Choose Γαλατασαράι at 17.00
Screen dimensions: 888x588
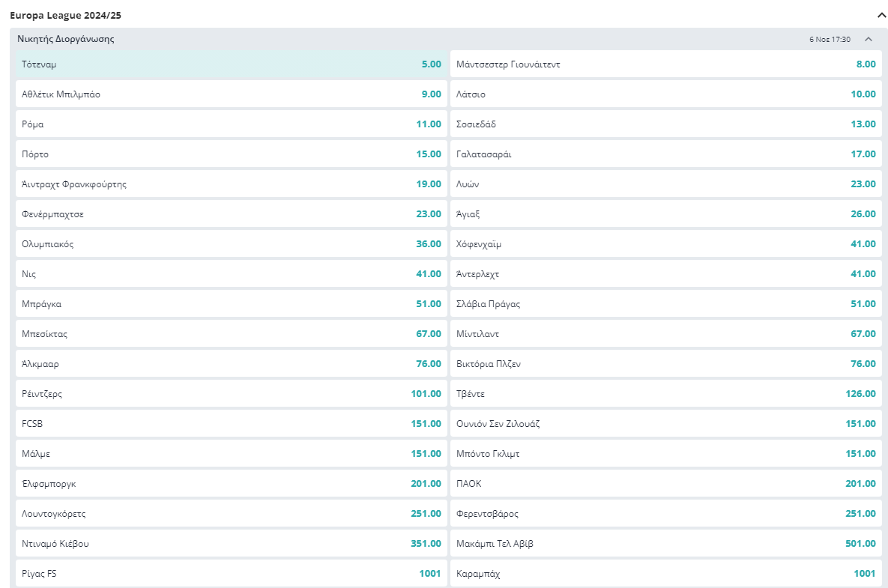666,154
